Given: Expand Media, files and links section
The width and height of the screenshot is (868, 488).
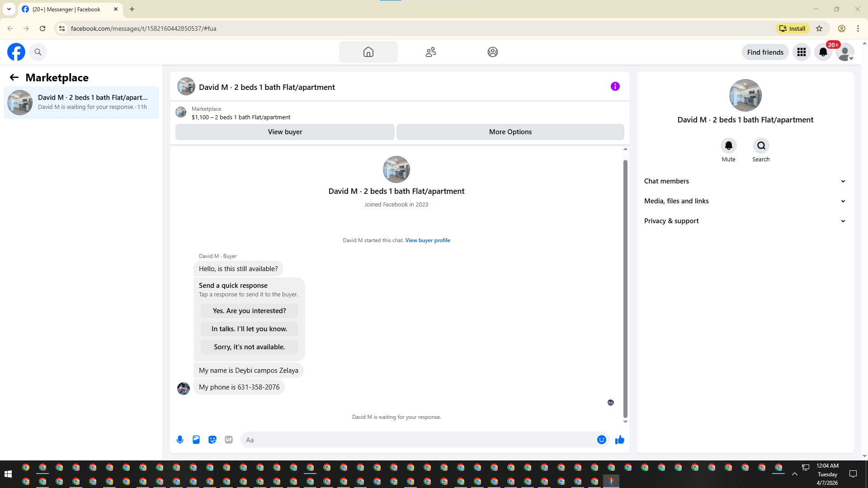Looking at the screenshot, I should click(x=745, y=201).
